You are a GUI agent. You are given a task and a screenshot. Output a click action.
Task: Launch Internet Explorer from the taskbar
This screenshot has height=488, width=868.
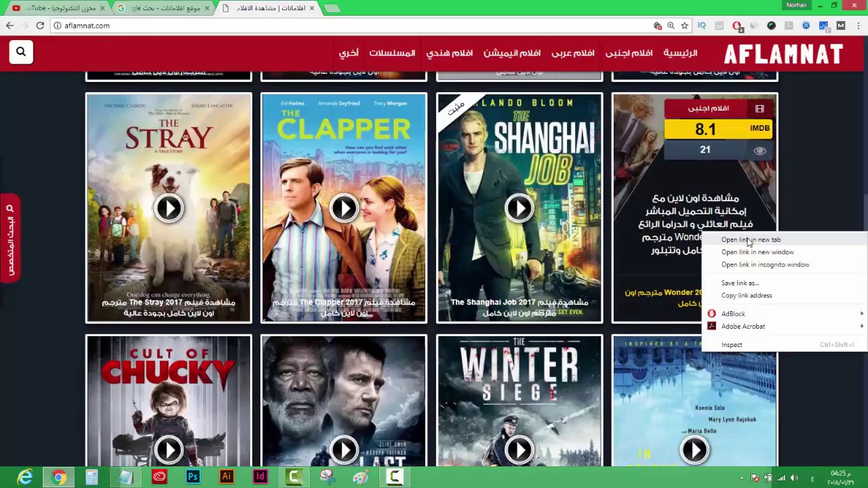[25, 477]
